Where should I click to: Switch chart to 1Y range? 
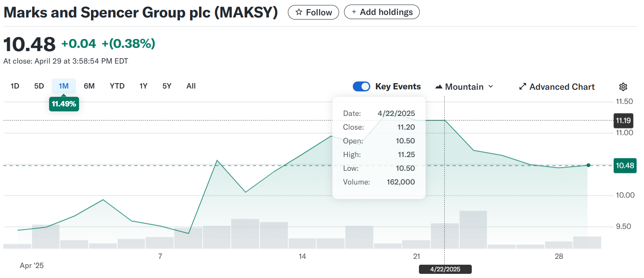(x=144, y=86)
